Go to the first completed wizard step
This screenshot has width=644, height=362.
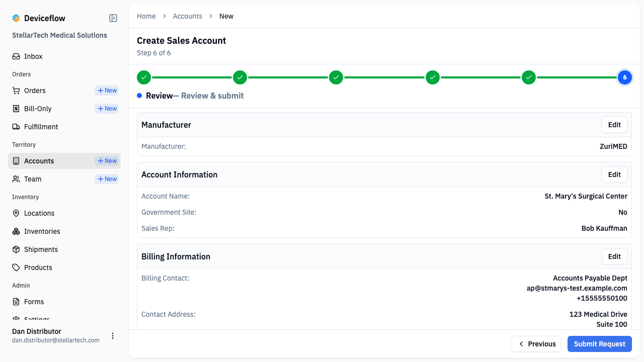[x=144, y=77]
